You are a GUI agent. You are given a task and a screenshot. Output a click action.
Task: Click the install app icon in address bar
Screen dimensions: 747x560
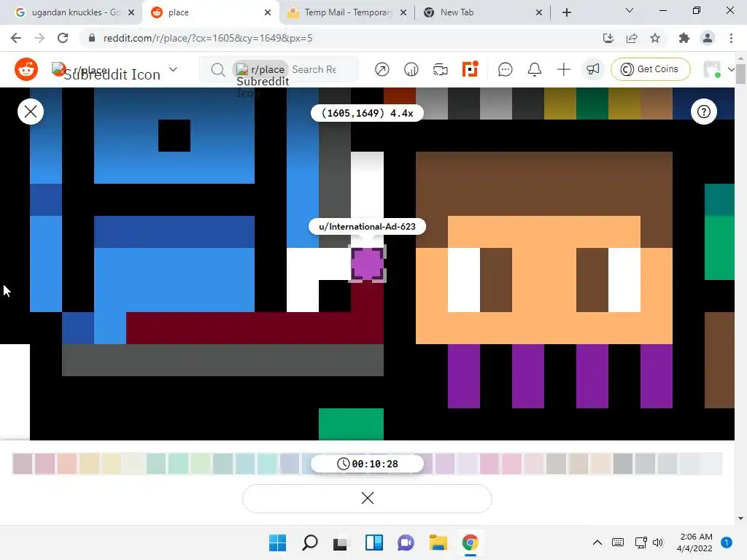[608, 38]
